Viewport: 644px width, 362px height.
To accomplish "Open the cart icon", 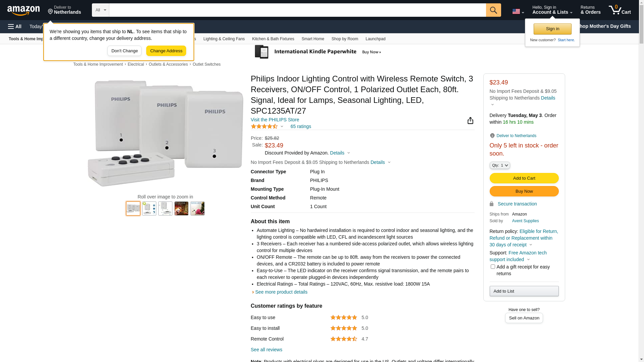I will [620, 10].
